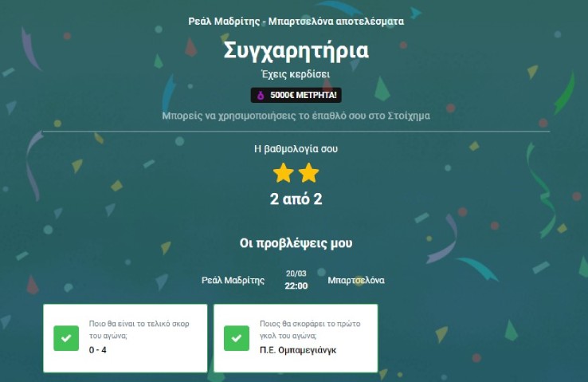Select the Μπαρτσελόνα team name

356,280
